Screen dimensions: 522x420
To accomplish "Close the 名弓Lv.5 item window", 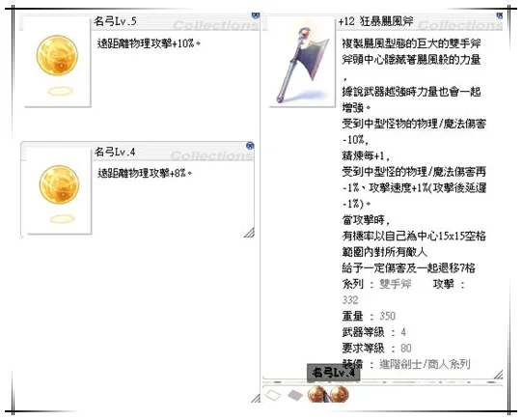I will [x=256, y=15].
